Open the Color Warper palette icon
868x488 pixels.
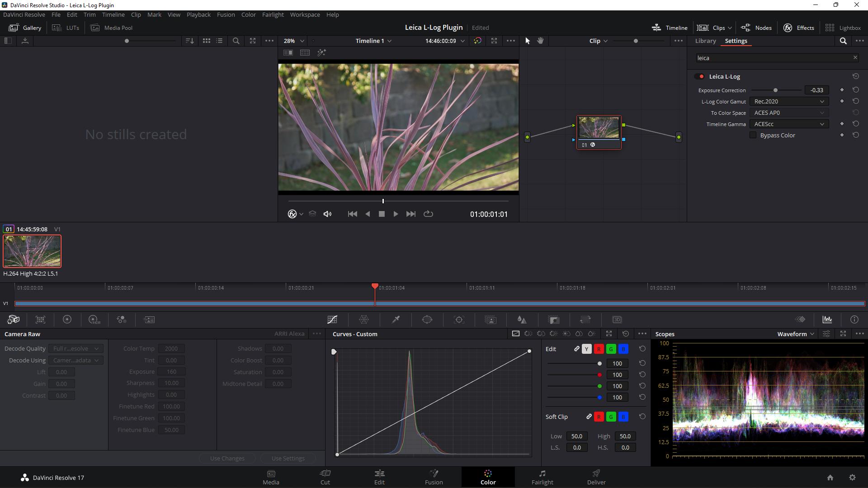pyautogui.click(x=364, y=319)
